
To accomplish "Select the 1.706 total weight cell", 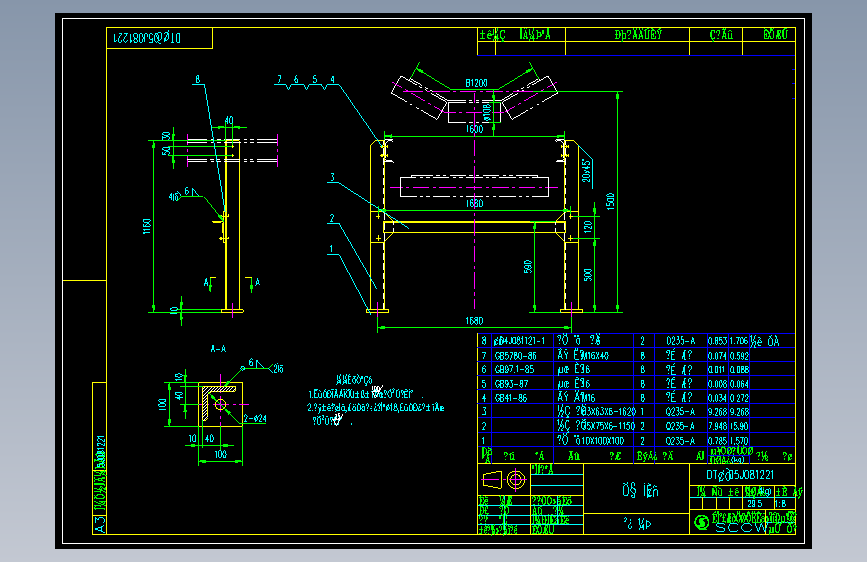I will coord(738,341).
